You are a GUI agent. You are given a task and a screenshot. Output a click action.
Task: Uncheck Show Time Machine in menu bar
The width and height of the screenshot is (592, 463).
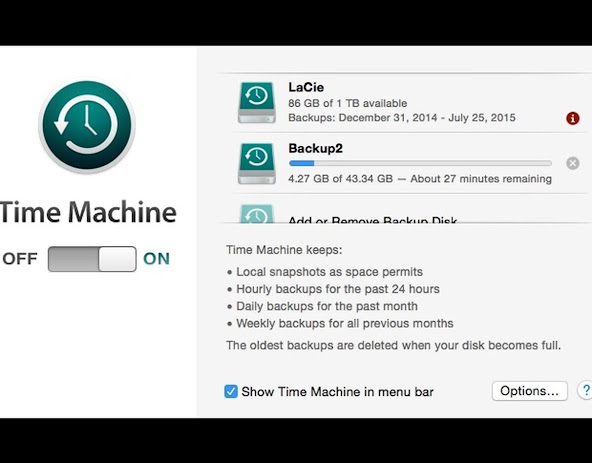coord(231,392)
